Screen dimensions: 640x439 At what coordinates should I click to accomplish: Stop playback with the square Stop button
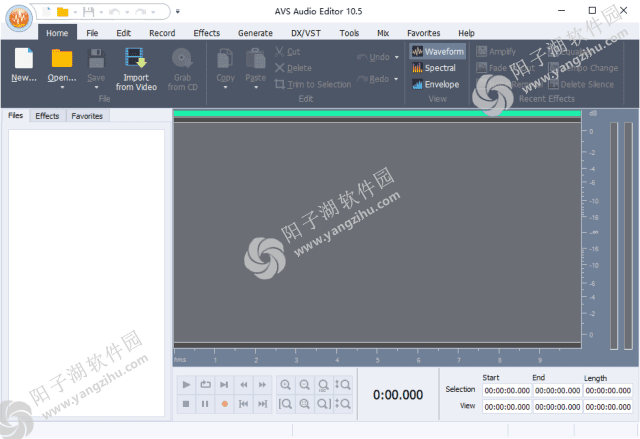(x=186, y=404)
